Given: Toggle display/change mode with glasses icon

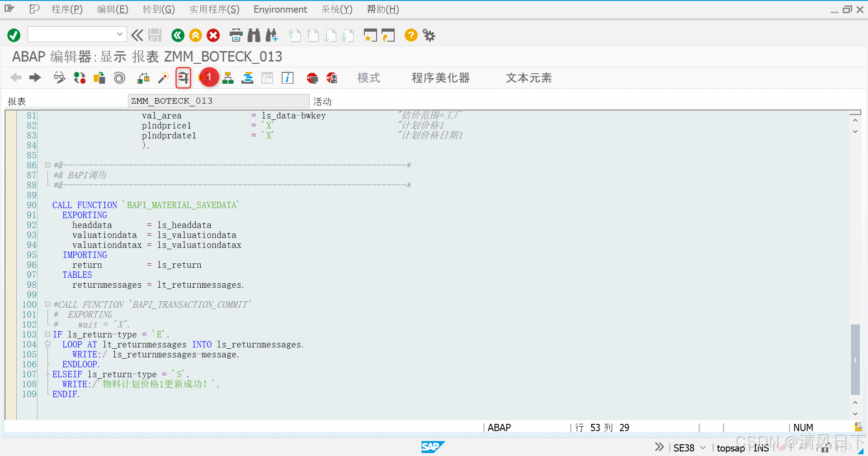Looking at the screenshot, I should coord(59,77).
